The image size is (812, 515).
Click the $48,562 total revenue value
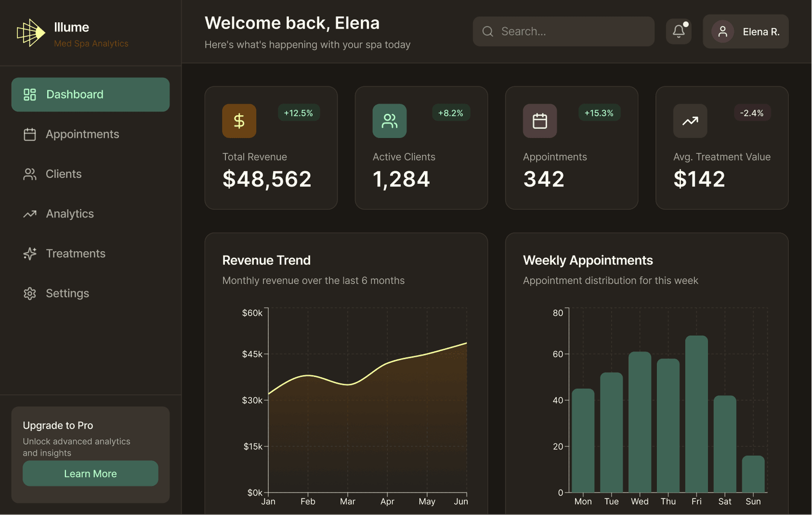pos(267,179)
